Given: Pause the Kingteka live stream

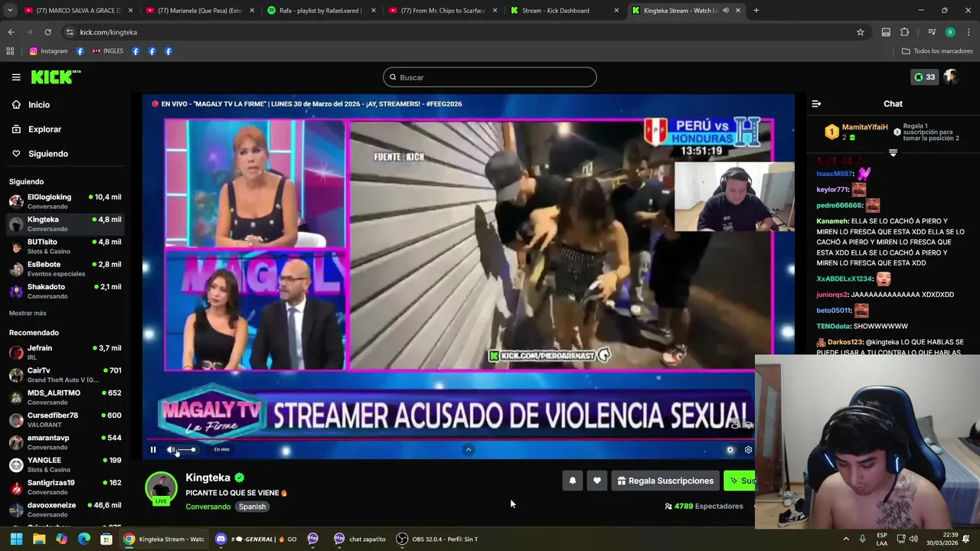Looking at the screenshot, I should pyautogui.click(x=153, y=450).
